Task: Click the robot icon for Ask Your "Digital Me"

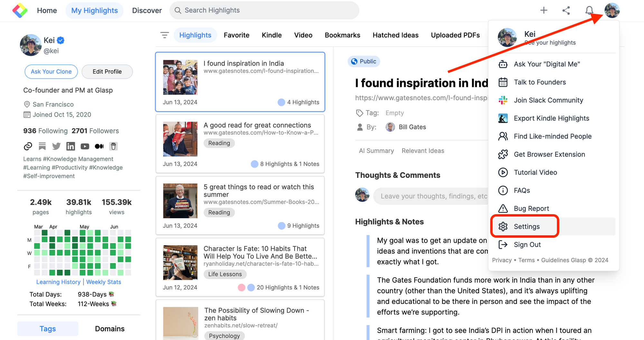Action: point(503,64)
